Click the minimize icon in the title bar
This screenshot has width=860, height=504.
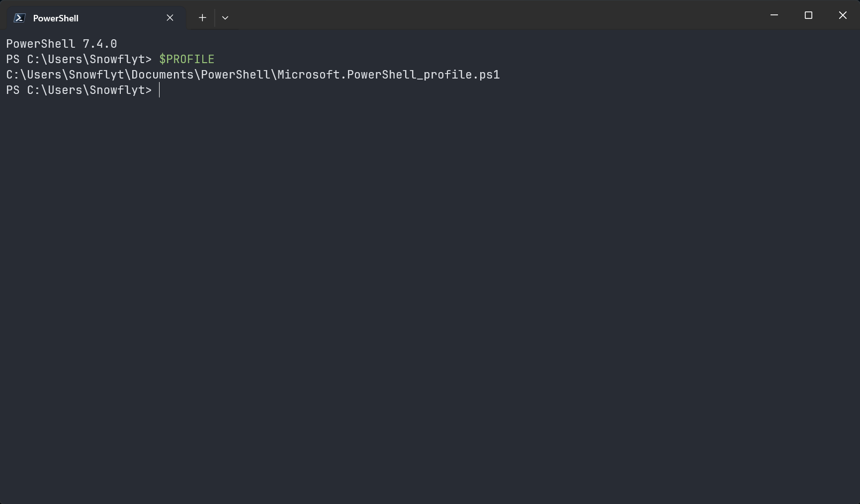click(x=774, y=15)
